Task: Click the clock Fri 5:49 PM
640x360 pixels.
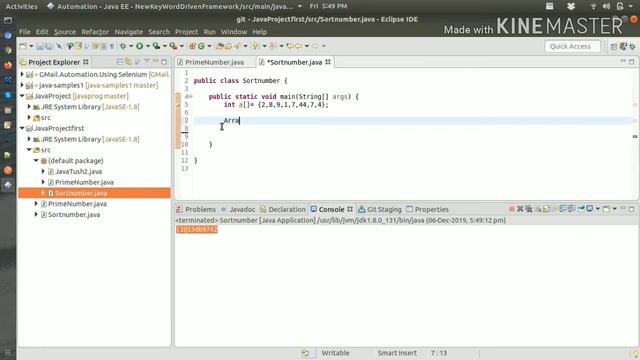Action: [328, 6]
